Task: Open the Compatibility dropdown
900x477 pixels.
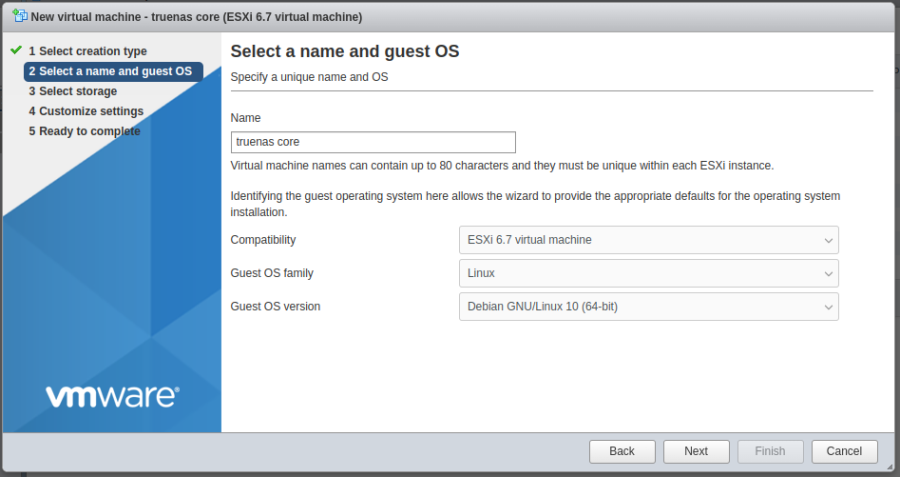Action: [648, 240]
